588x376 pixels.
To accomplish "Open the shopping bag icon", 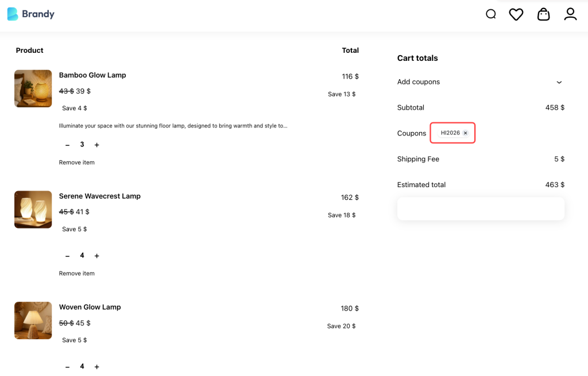I will (x=543, y=14).
